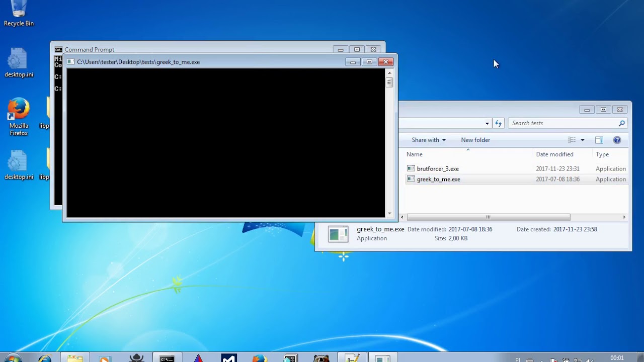Click the Size 2,00 KB value in details pane
The image size is (644, 362).
[x=458, y=238]
